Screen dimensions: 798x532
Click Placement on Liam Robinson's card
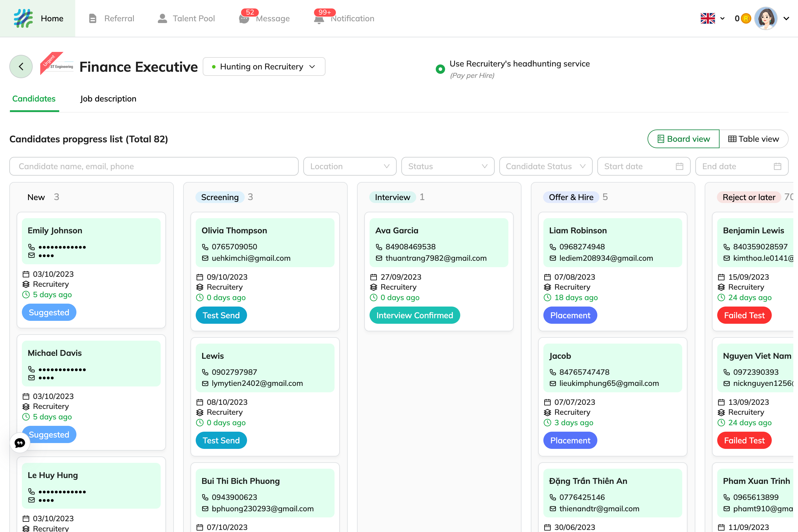[570, 315]
